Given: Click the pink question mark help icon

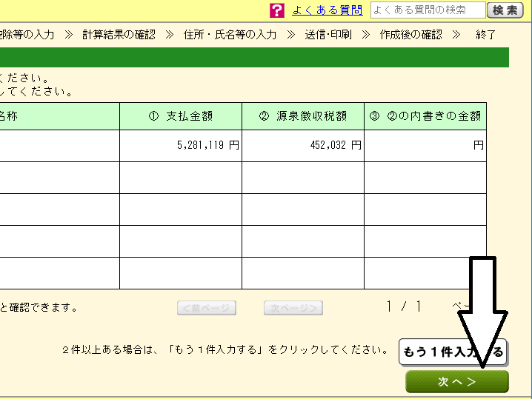Looking at the screenshot, I should pos(277,10).
